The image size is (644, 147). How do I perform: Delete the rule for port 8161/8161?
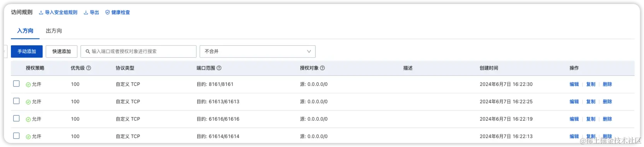point(607,84)
